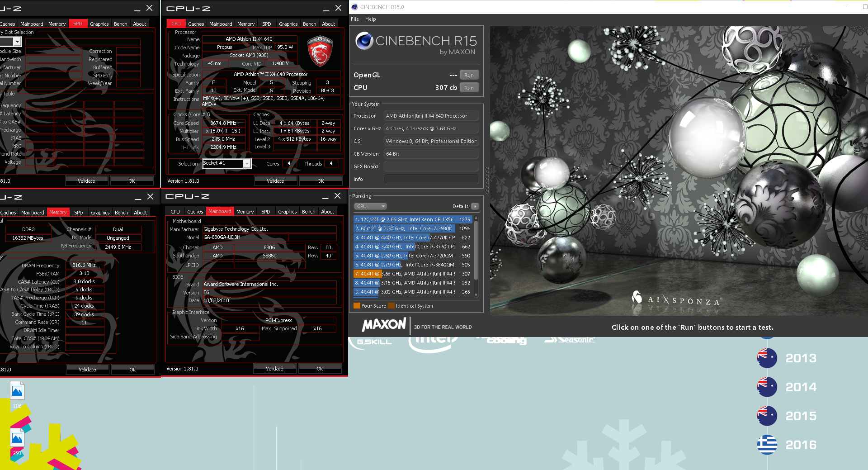Close the Mainboard tab CPU-Z window
This screenshot has height=470, width=868.
tap(337, 196)
